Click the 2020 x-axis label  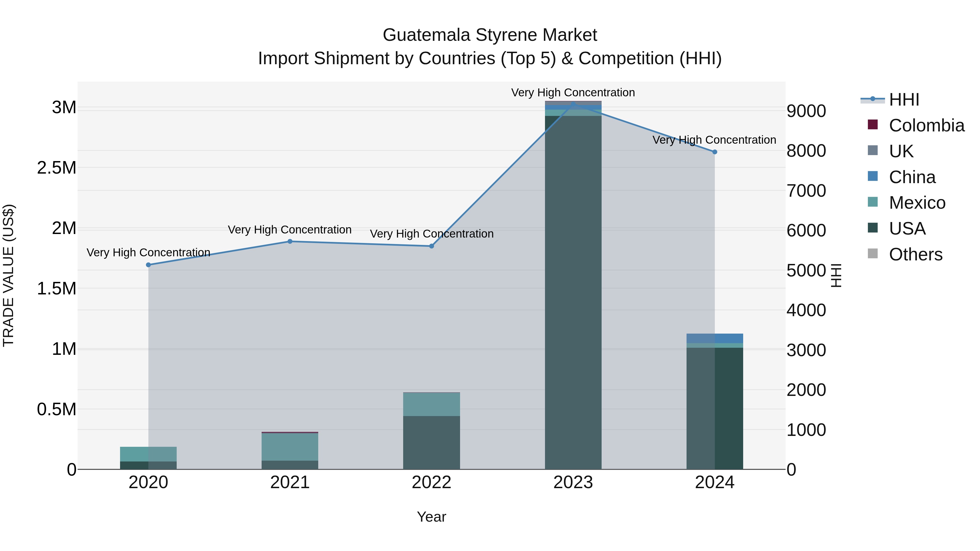[x=148, y=482]
